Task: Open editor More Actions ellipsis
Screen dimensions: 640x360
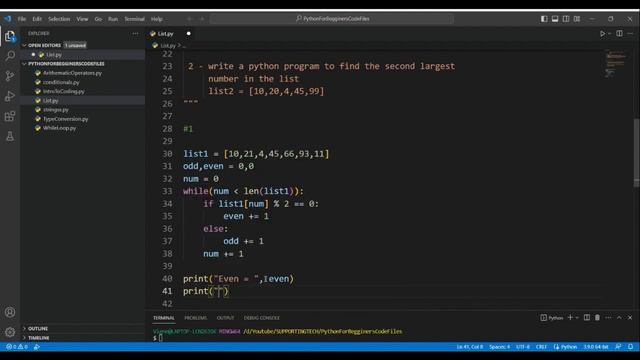Action: 630,33
